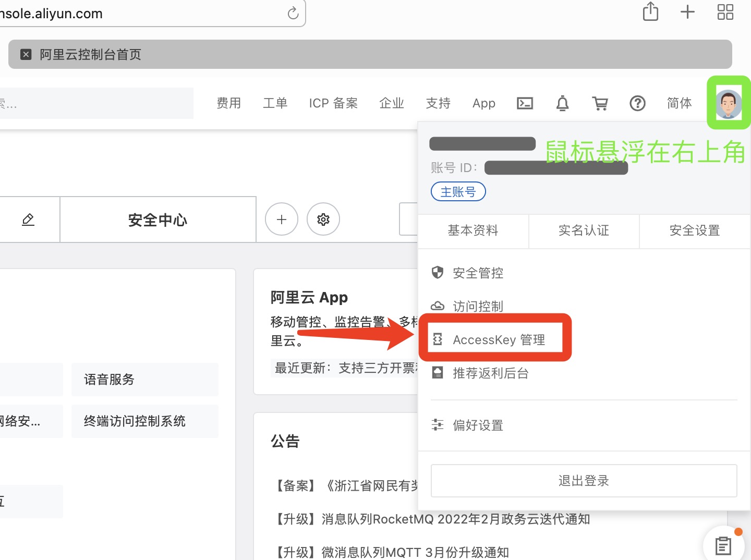Open the 基本资料 tab
Screen dimensions: 751x560
[x=473, y=230]
